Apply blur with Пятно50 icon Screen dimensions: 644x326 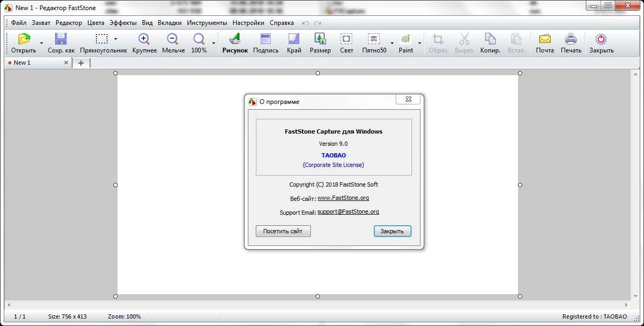[374, 39]
